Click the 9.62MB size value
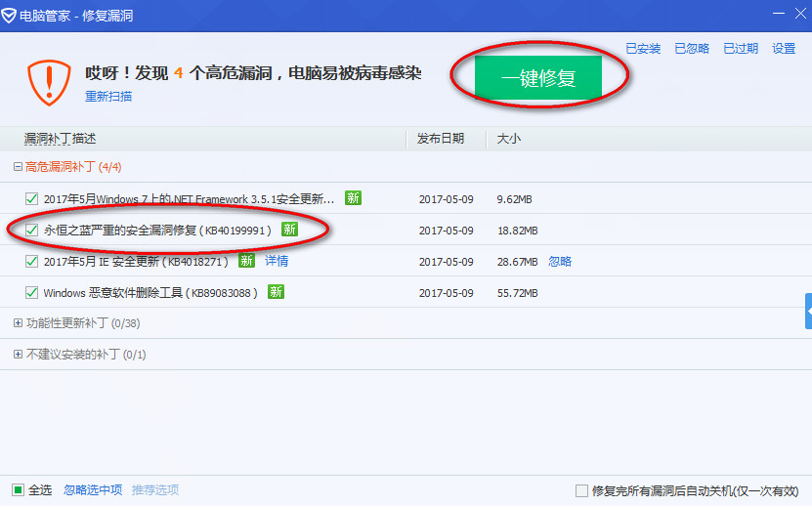Screen dimensions: 812x506 (514, 199)
